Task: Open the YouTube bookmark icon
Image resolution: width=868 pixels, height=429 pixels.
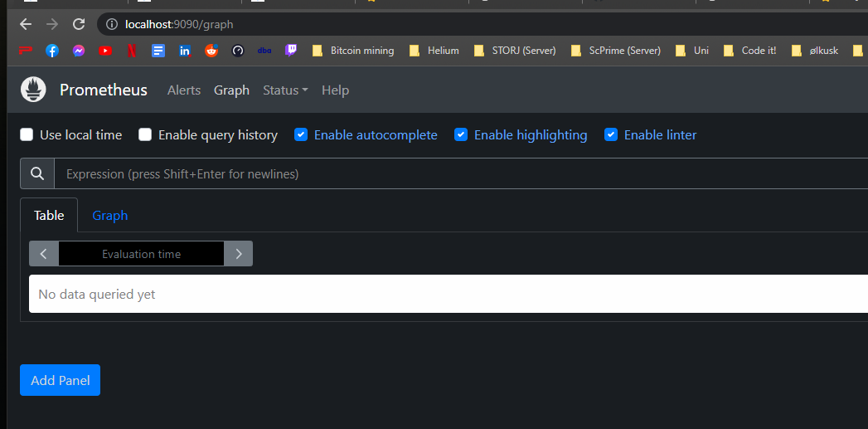Action: click(x=105, y=51)
